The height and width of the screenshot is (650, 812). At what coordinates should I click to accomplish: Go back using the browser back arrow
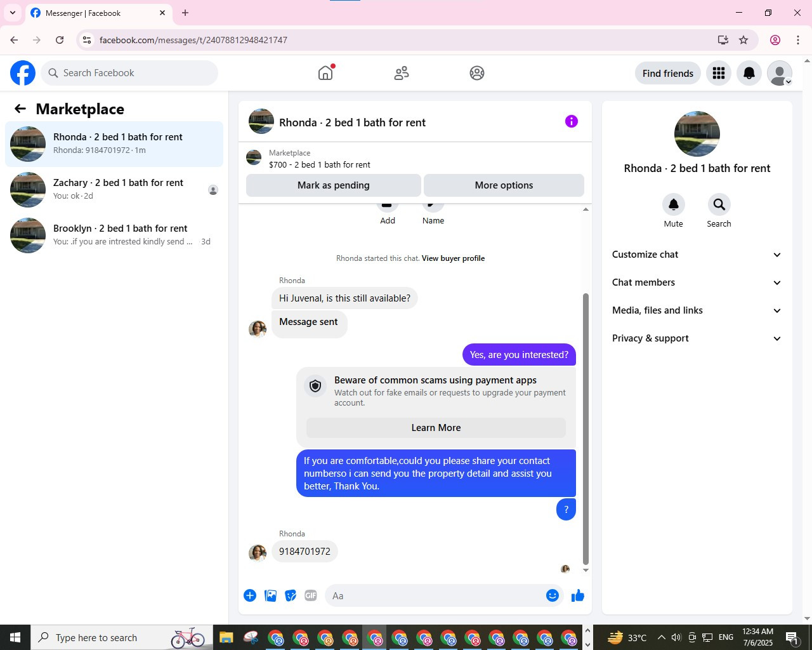[14, 40]
